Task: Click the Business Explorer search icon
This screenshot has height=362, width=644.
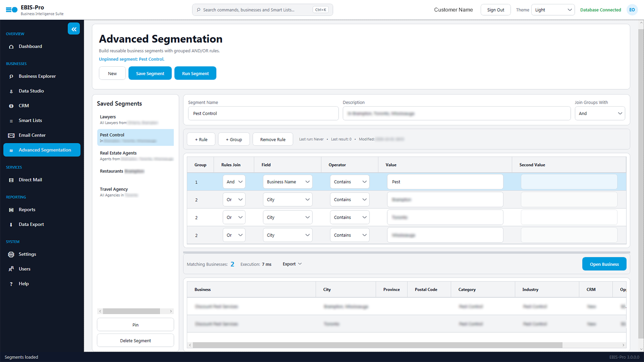Action: [x=11, y=76]
